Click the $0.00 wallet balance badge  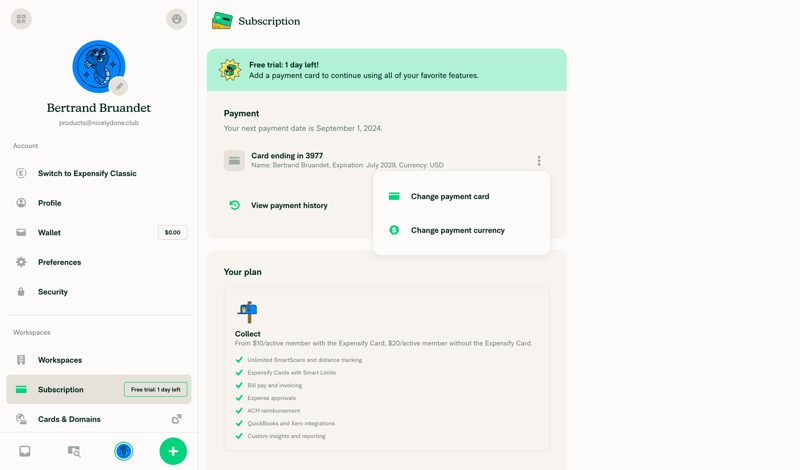click(x=172, y=233)
